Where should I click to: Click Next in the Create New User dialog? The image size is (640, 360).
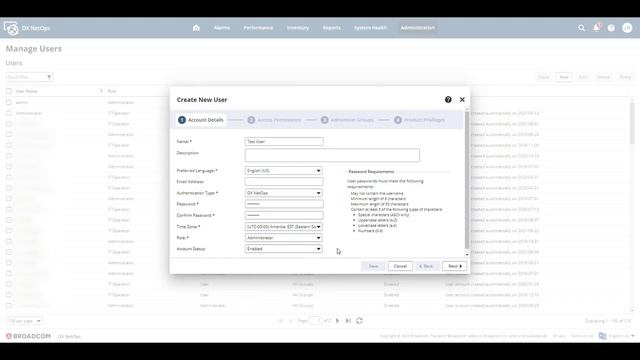[454, 266]
